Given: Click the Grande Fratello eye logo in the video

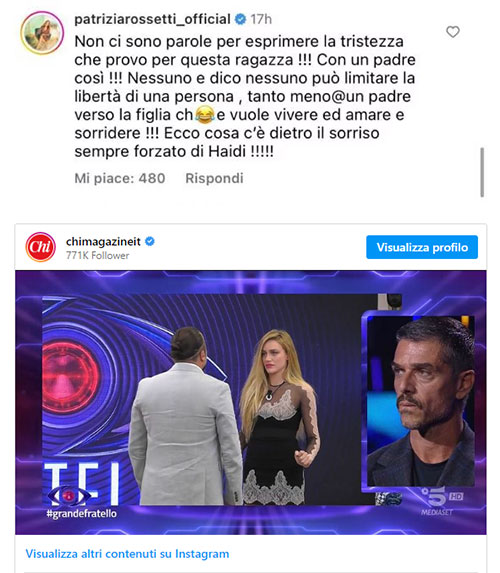Looking at the screenshot, I should [68, 496].
